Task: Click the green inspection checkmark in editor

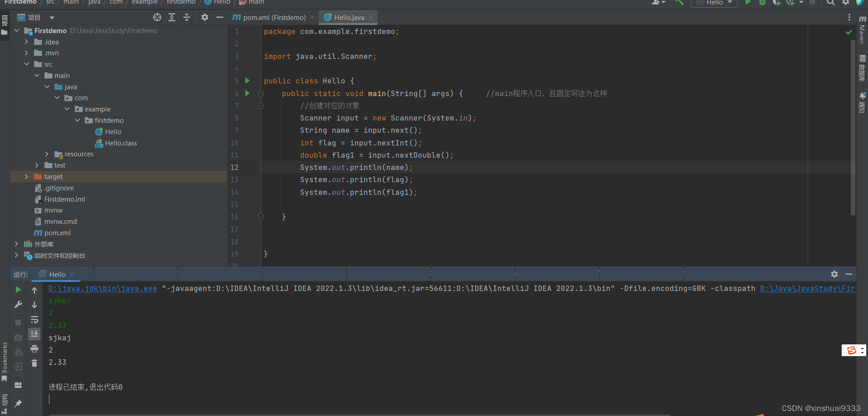Action: (x=849, y=32)
